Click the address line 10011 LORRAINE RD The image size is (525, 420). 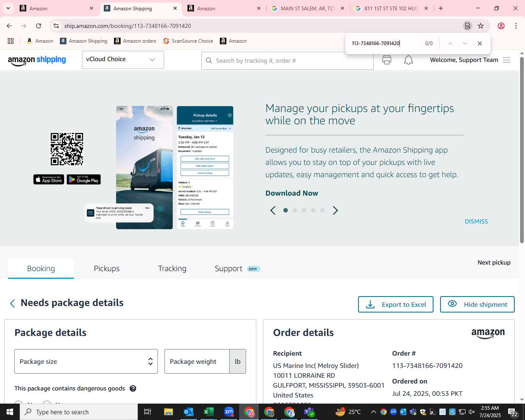pos(304,376)
